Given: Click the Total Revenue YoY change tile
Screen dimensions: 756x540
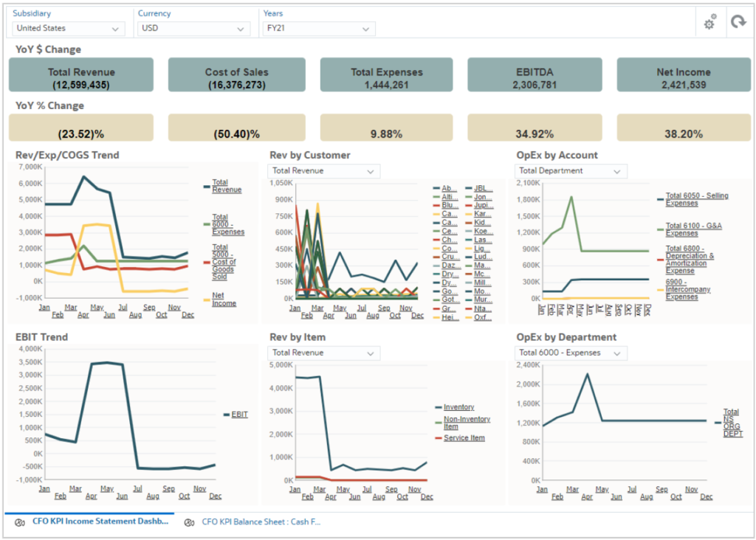Looking at the screenshot, I should point(80,75).
